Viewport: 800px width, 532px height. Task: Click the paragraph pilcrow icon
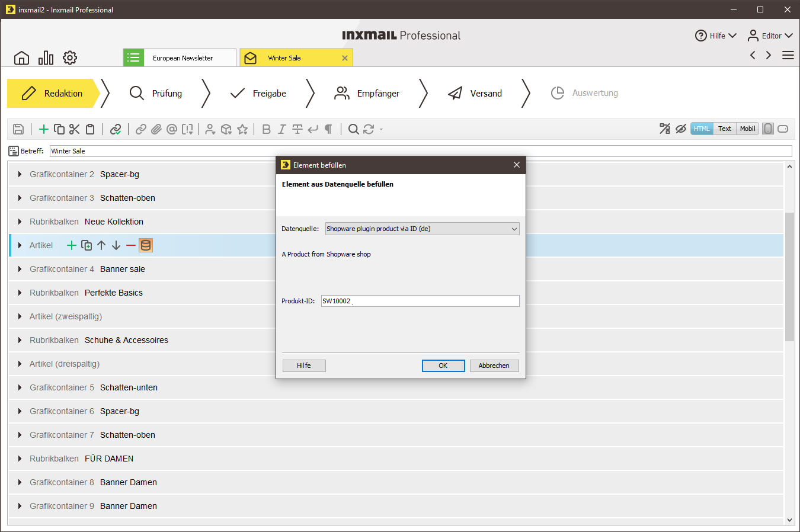(328, 129)
